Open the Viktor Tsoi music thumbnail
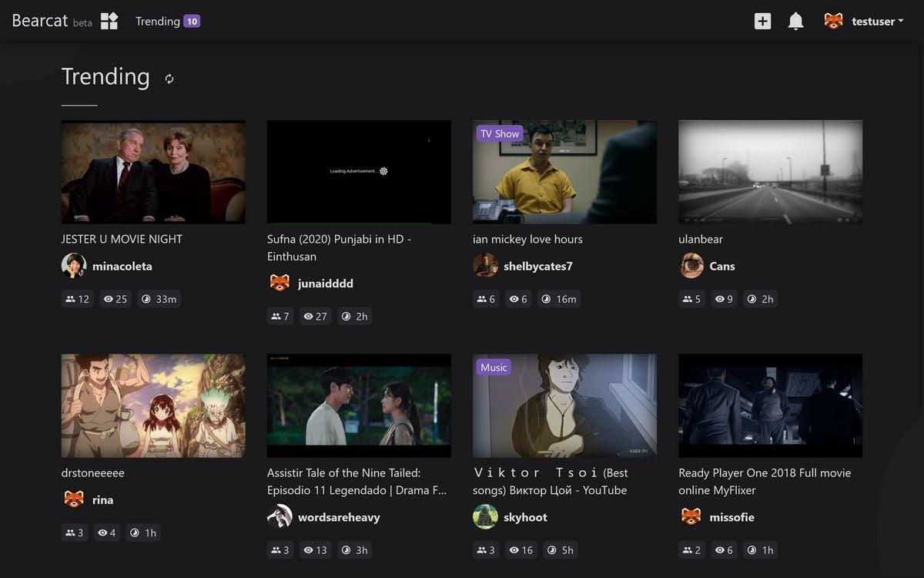Viewport: 924px width, 578px height. (564, 406)
